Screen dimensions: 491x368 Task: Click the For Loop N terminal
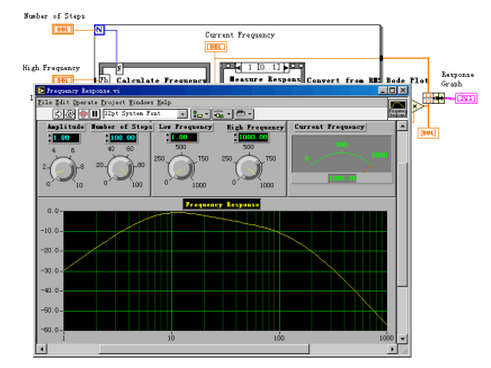click(x=99, y=30)
